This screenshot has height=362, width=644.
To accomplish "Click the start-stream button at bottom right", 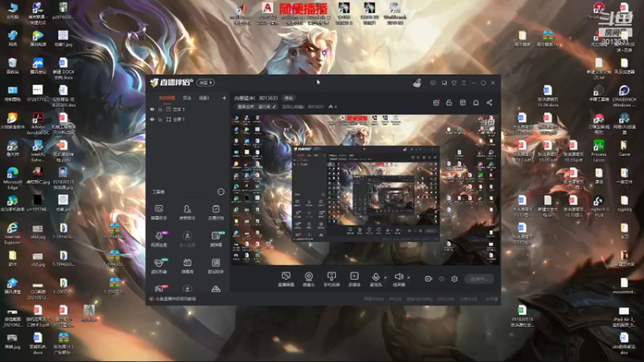I will (x=479, y=279).
